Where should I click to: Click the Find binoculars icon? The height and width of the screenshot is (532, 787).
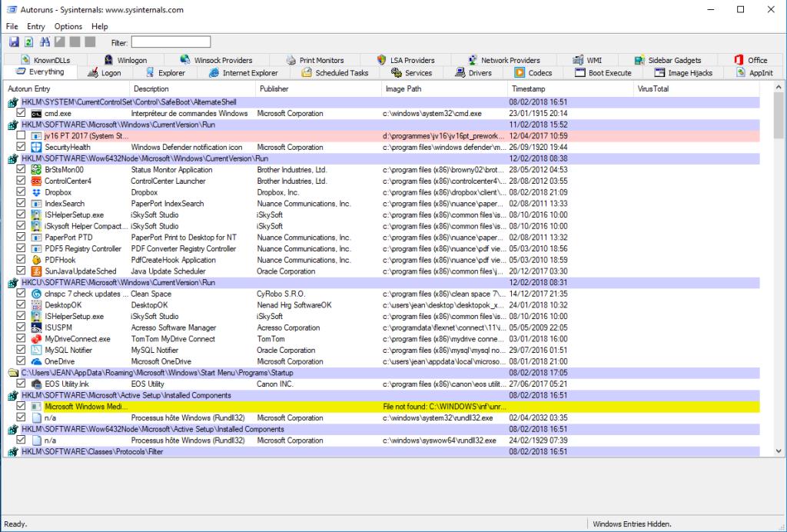click(45, 42)
